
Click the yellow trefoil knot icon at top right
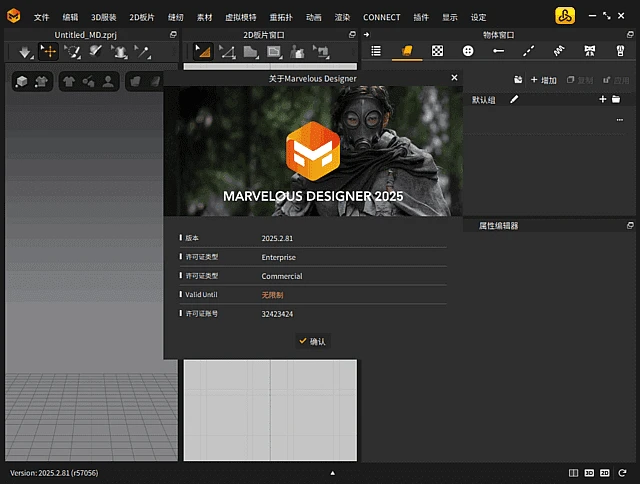pyautogui.click(x=565, y=17)
